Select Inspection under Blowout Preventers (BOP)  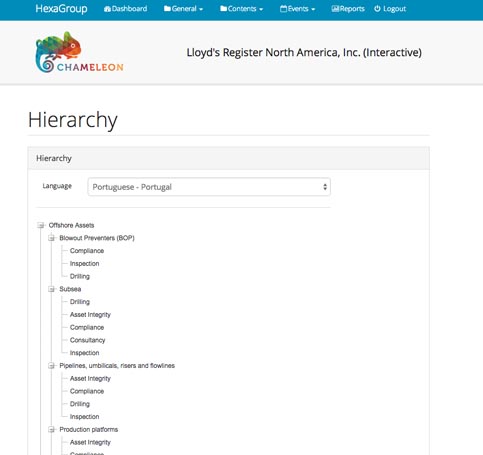coord(84,264)
